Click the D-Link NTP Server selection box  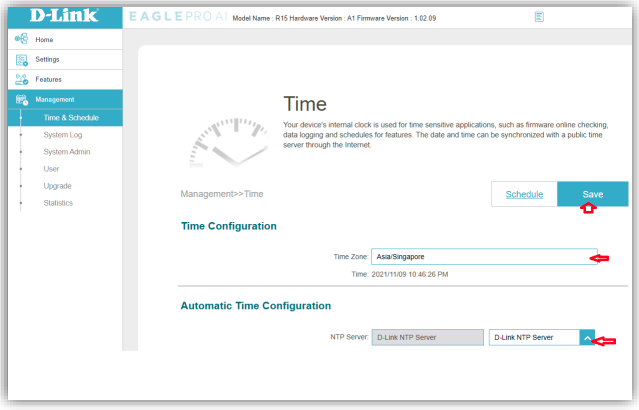click(534, 338)
